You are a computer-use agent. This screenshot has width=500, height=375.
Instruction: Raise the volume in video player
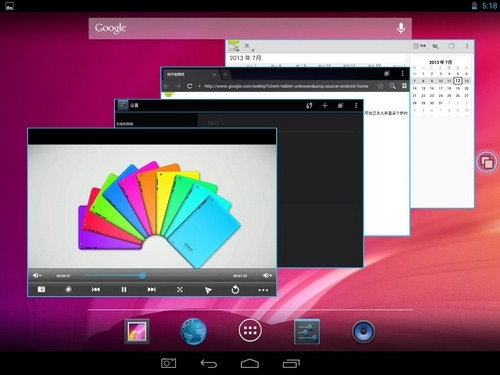267,275
